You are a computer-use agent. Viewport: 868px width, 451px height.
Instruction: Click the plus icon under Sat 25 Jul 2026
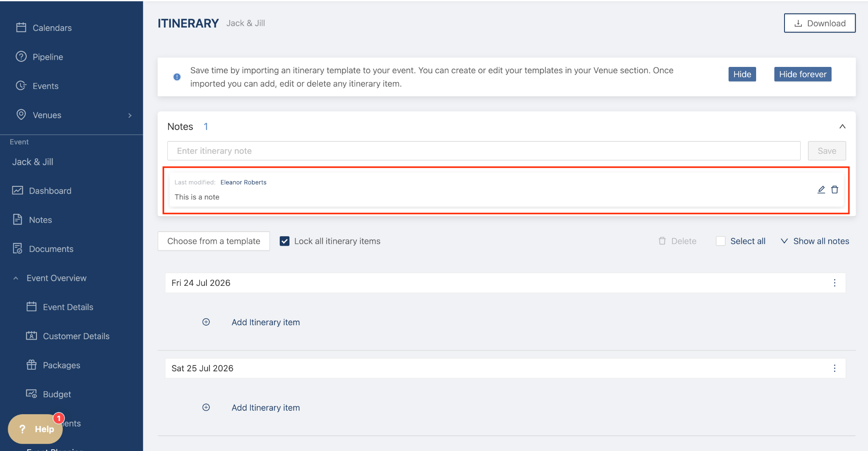click(206, 407)
